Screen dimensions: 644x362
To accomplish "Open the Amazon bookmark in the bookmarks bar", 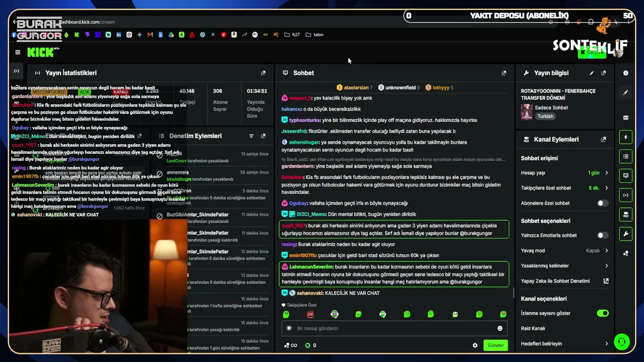I will [x=234, y=35].
